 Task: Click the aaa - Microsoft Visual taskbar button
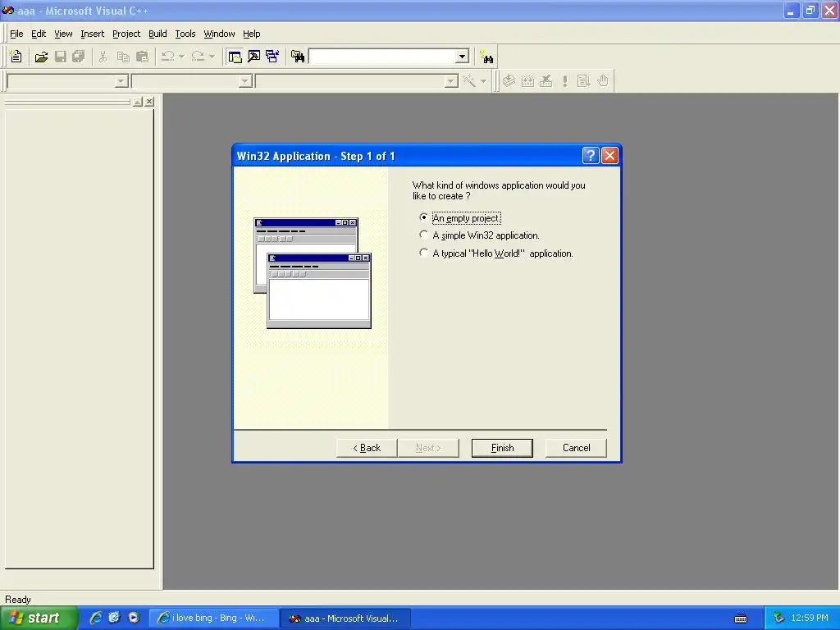click(x=345, y=618)
